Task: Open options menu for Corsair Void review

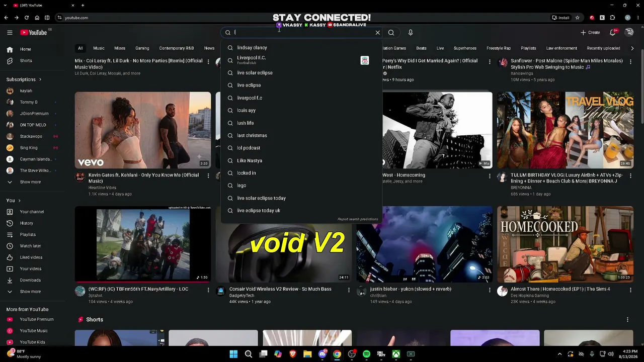Action: (x=349, y=290)
